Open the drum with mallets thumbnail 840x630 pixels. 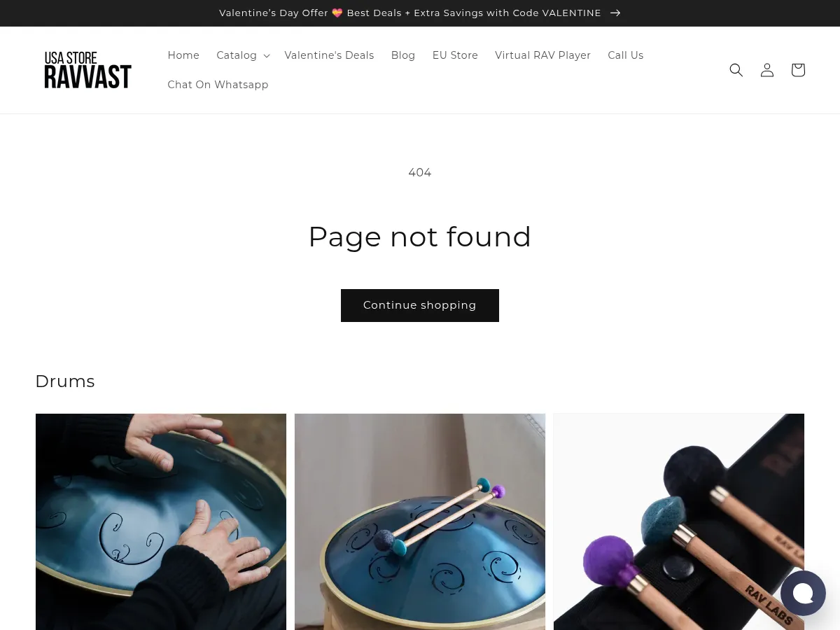click(x=420, y=521)
